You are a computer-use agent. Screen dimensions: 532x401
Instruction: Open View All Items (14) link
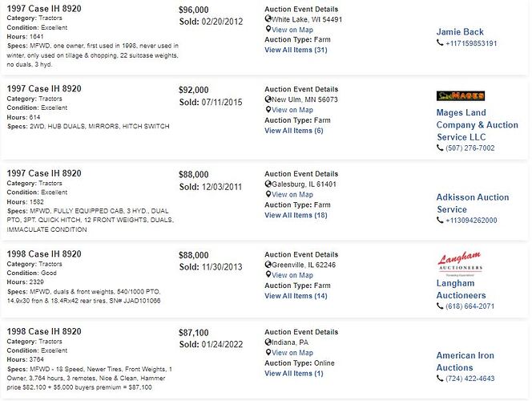[296, 296]
